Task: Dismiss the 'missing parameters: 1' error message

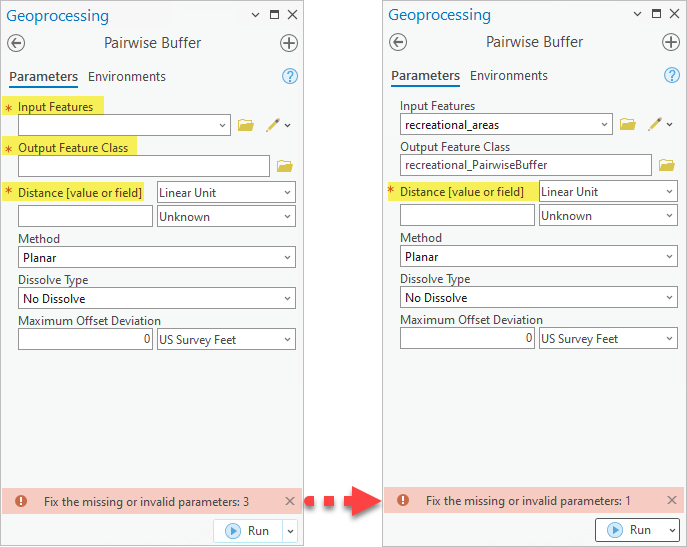Action: [672, 500]
